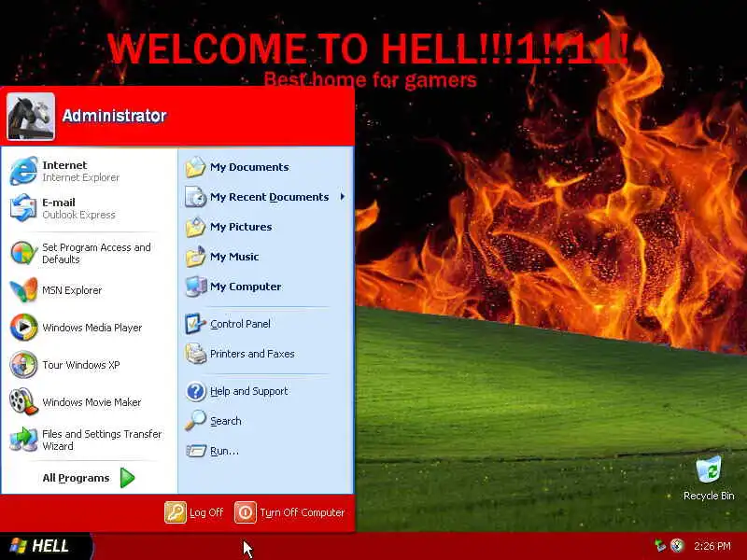The height and width of the screenshot is (560, 747).
Task: Click the My Recent Documents icon
Action: tap(195, 197)
